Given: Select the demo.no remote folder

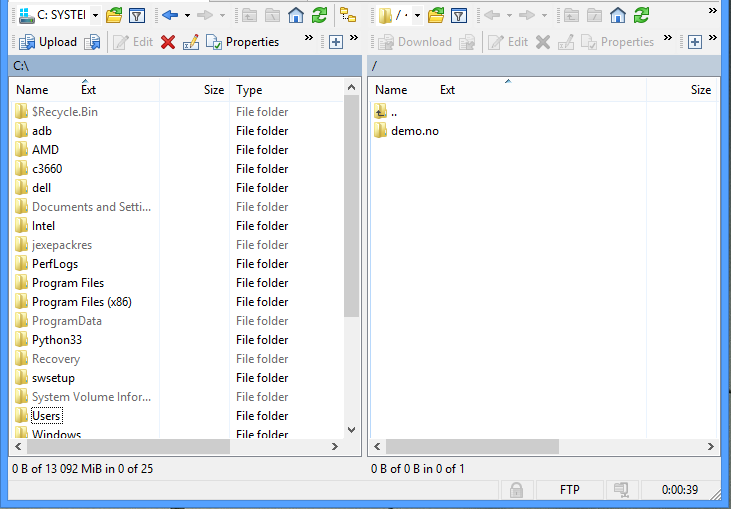Looking at the screenshot, I should pyautogui.click(x=414, y=131).
